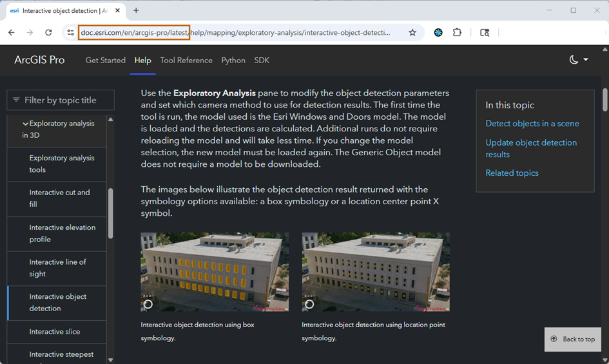Select Interactive object detection topic

click(57, 303)
